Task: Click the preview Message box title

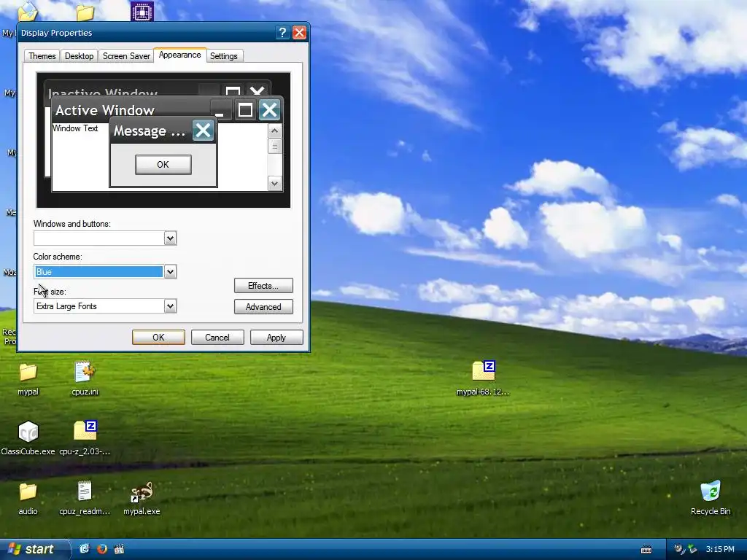Action: [x=149, y=131]
